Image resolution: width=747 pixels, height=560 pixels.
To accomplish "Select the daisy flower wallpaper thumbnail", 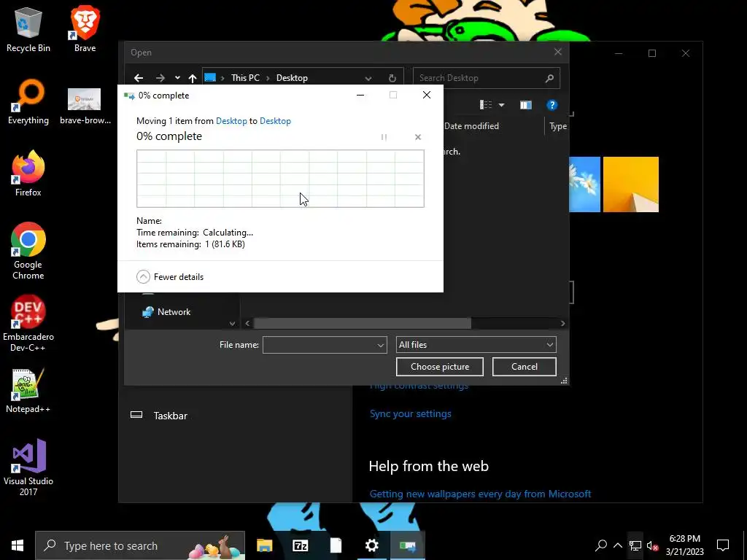I will click(x=584, y=184).
